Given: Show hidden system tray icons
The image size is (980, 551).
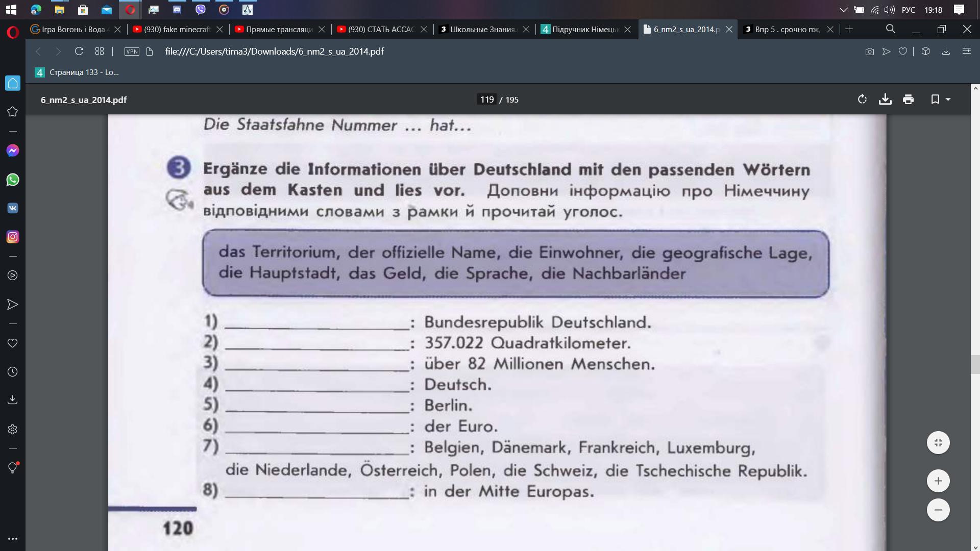Looking at the screenshot, I should pyautogui.click(x=843, y=10).
